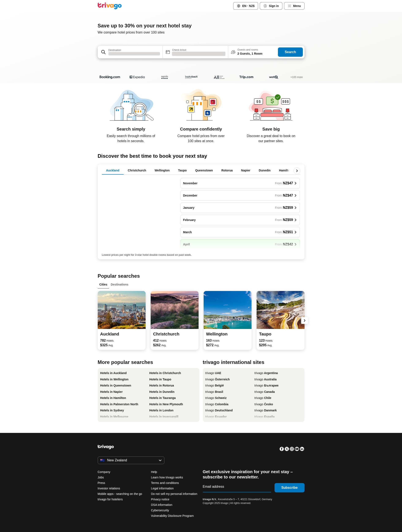Click the globe icon in the language selector
This screenshot has height=532, width=402.
tap(238, 6)
